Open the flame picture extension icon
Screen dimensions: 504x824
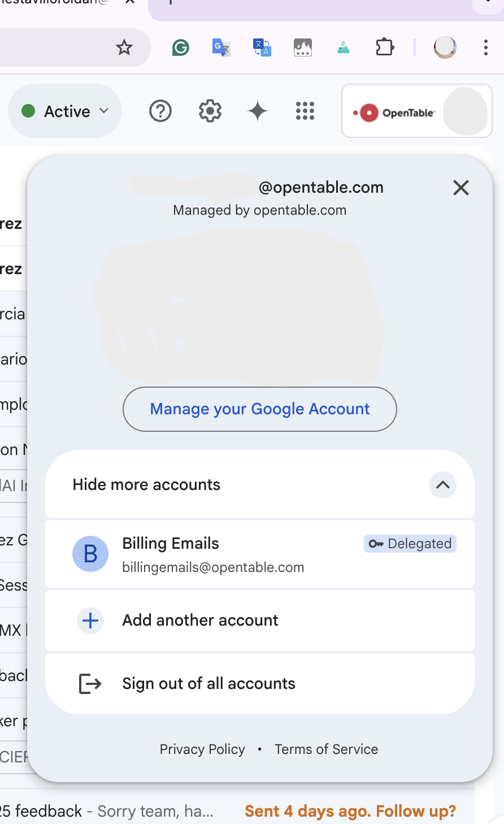(x=303, y=47)
